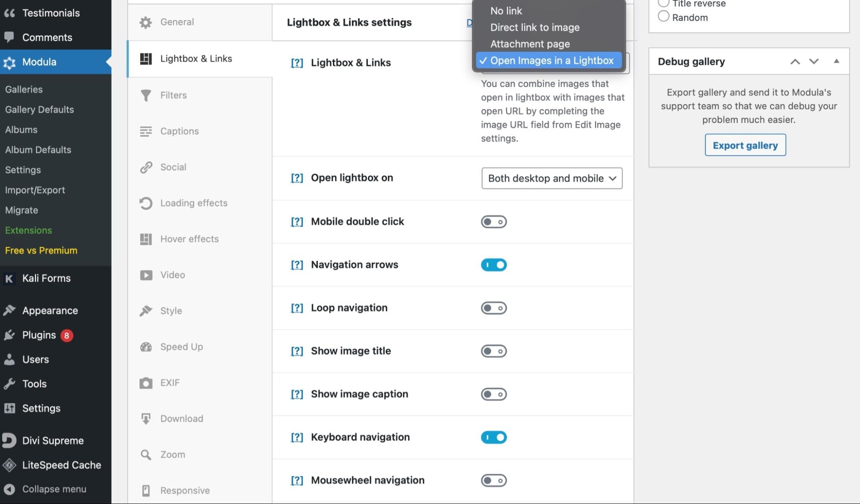Disable the Navigation arrows toggle
The image size is (860, 504).
point(493,265)
